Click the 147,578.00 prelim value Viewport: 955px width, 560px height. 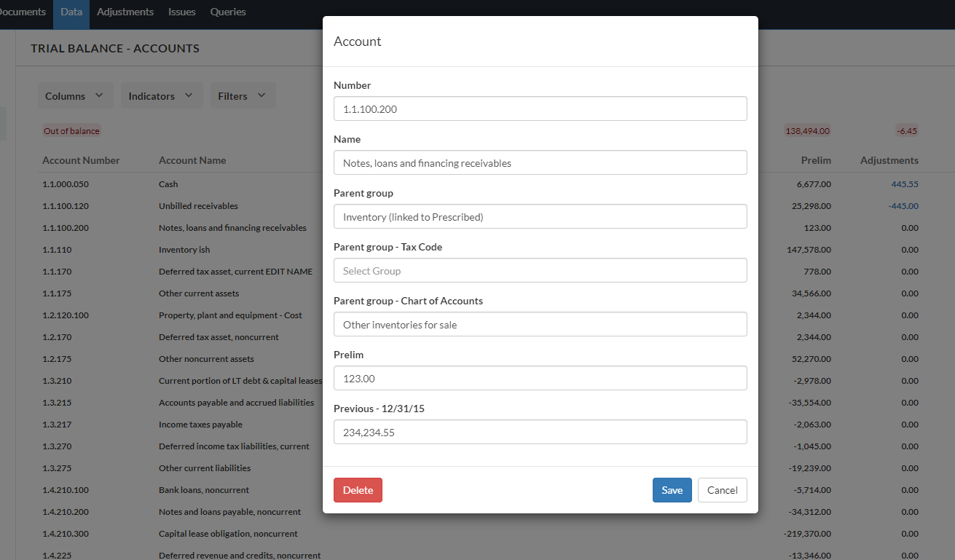click(809, 250)
